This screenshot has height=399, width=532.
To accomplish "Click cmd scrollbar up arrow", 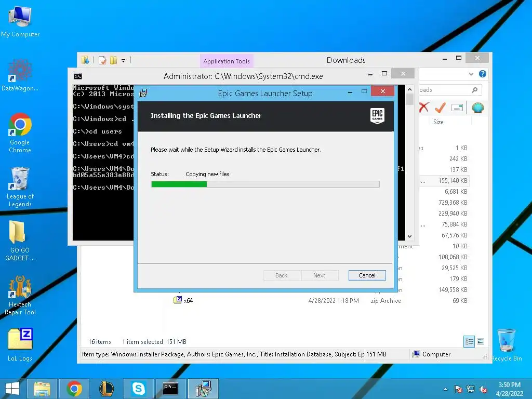I will pos(409,89).
